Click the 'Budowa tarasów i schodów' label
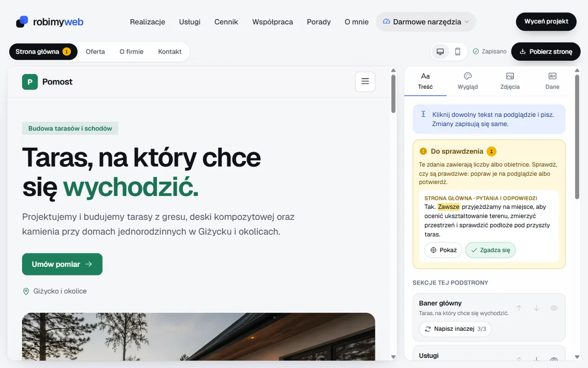The height and width of the screenshot is (368, 588). 70,129
